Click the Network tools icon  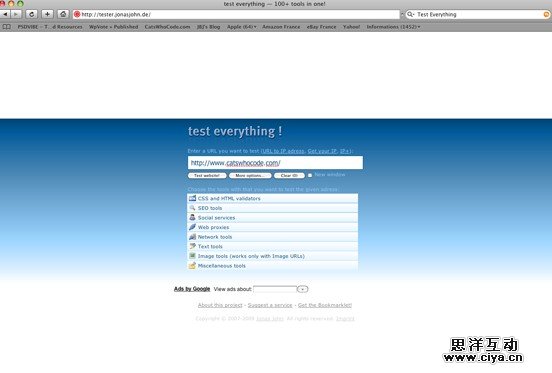(192, 236)
